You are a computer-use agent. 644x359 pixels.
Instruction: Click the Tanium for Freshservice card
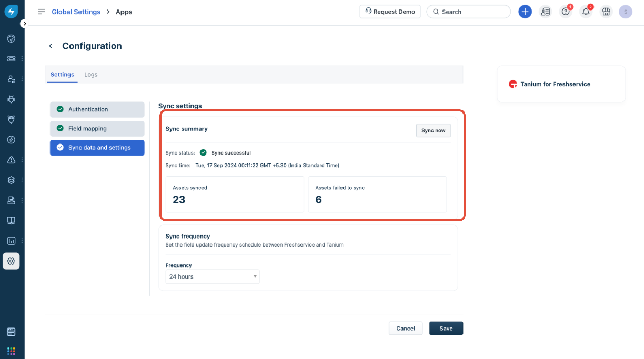click(561, 84)
